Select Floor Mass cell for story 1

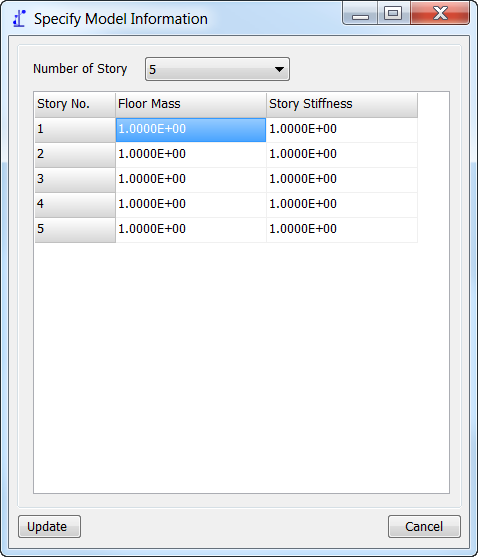(191, 130)
